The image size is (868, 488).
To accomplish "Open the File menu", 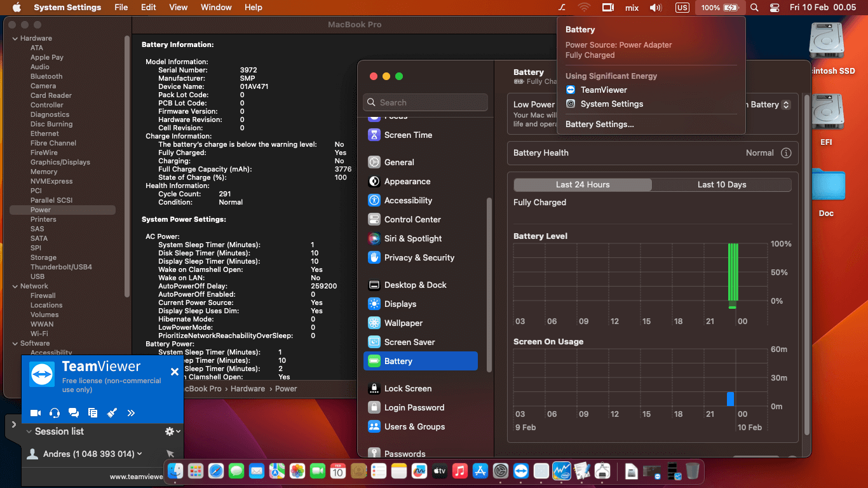I will coord(121,8).
